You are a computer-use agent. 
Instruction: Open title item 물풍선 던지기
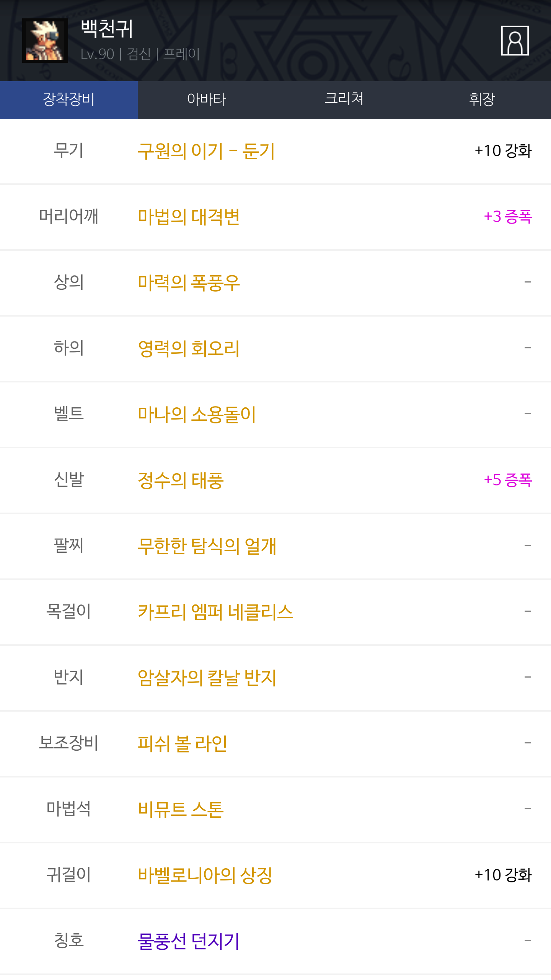click(x=189, y=941)
